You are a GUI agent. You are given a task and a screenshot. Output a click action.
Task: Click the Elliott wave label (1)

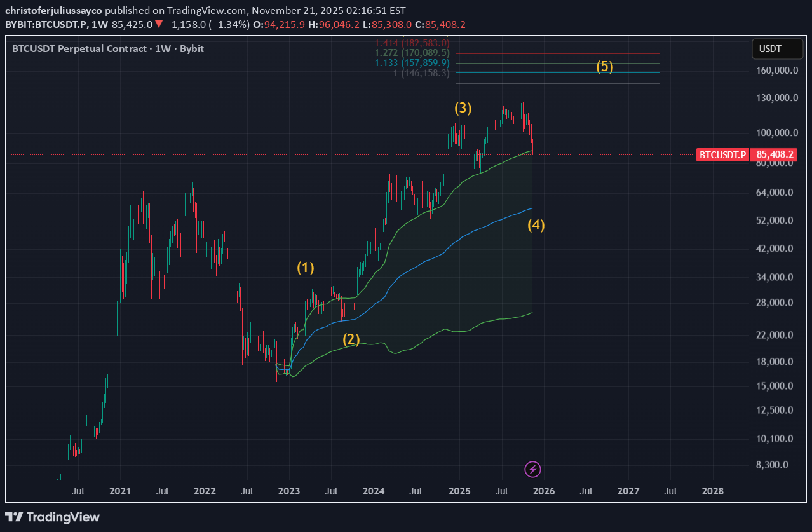coord(306,268)
